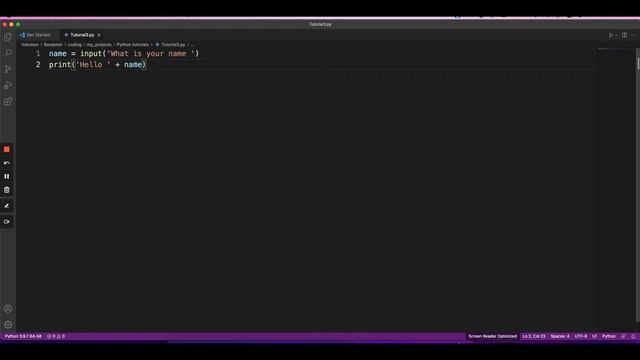
Task: Expand the run button dropdown arrow
Action: tap(616, 36)
